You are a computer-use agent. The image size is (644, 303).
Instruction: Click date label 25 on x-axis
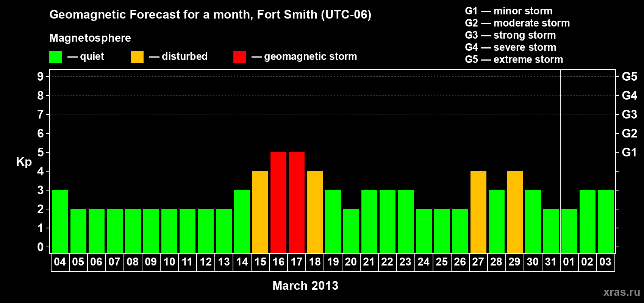[442, 262]
